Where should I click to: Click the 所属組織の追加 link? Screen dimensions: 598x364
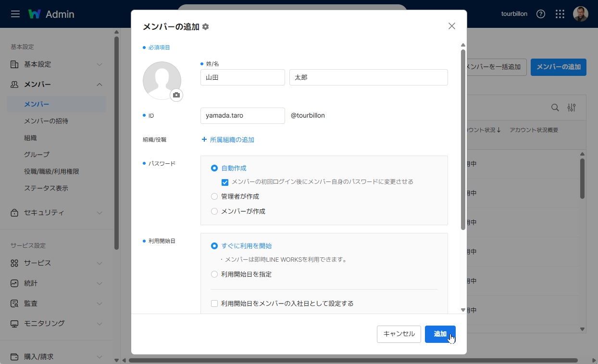[228, 140]
